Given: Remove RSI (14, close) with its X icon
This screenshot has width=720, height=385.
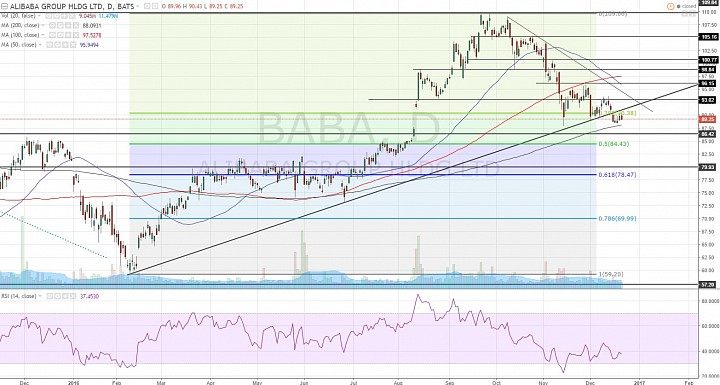Looking at the screenshot, I should tap(73, 296).
